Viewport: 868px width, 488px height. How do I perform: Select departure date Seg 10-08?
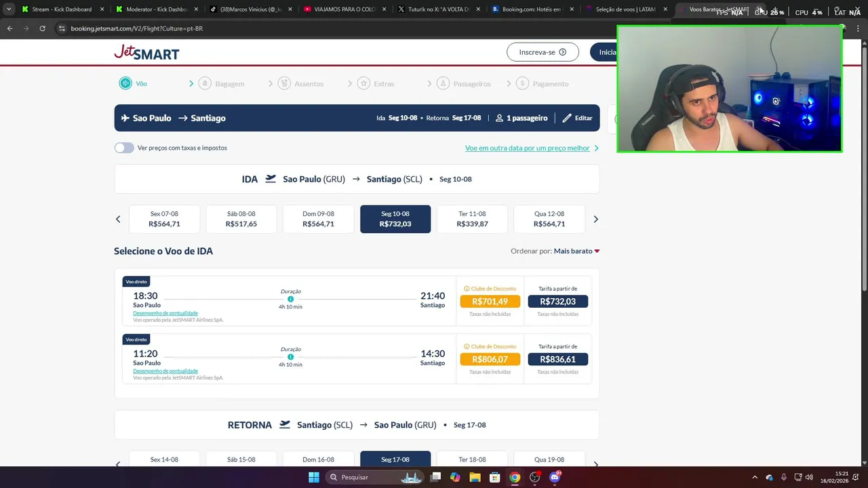(x=395, y=219)
